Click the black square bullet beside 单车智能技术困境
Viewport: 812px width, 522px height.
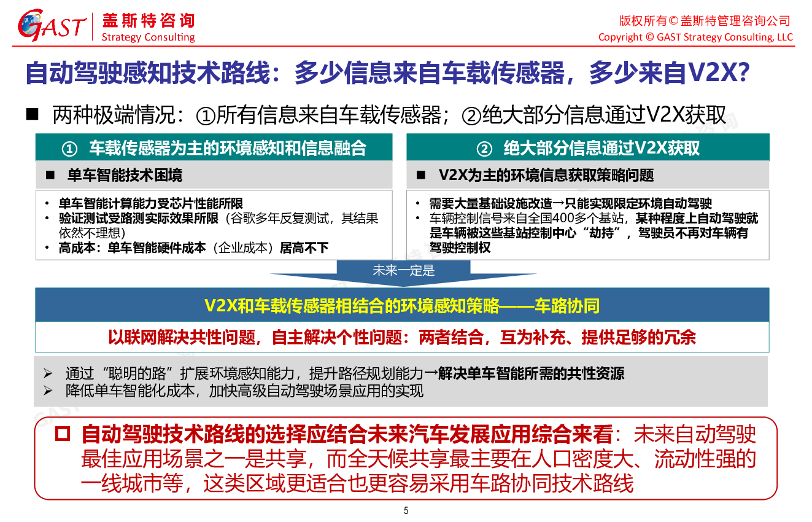click(x=52, y=176)
